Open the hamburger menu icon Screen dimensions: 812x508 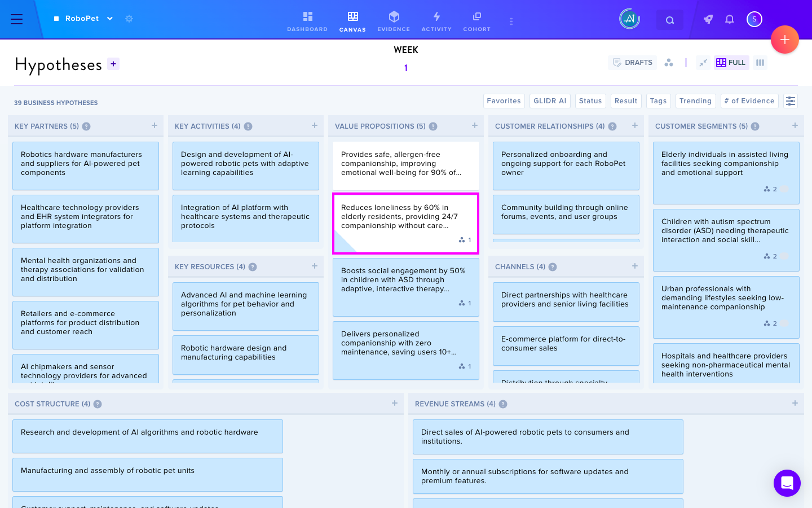pos(17,19)
